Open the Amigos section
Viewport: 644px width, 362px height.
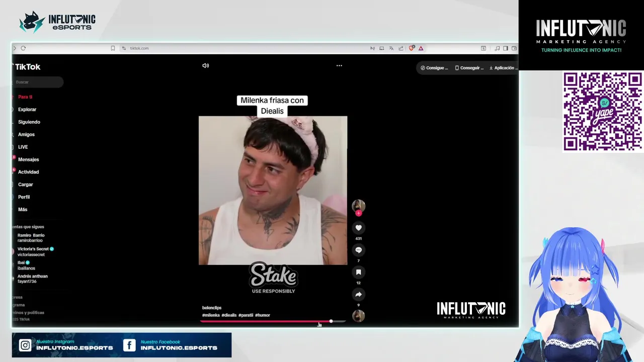pos(26,134)
